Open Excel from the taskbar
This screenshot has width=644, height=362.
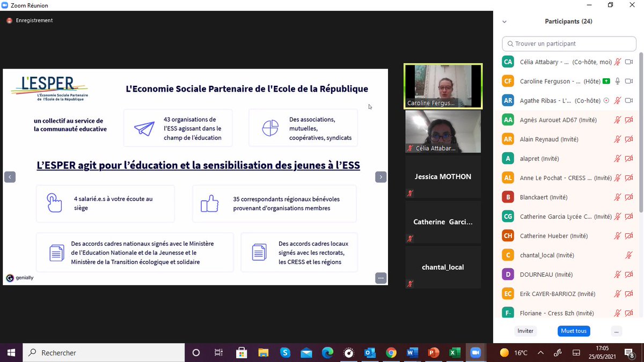[455, 352]
